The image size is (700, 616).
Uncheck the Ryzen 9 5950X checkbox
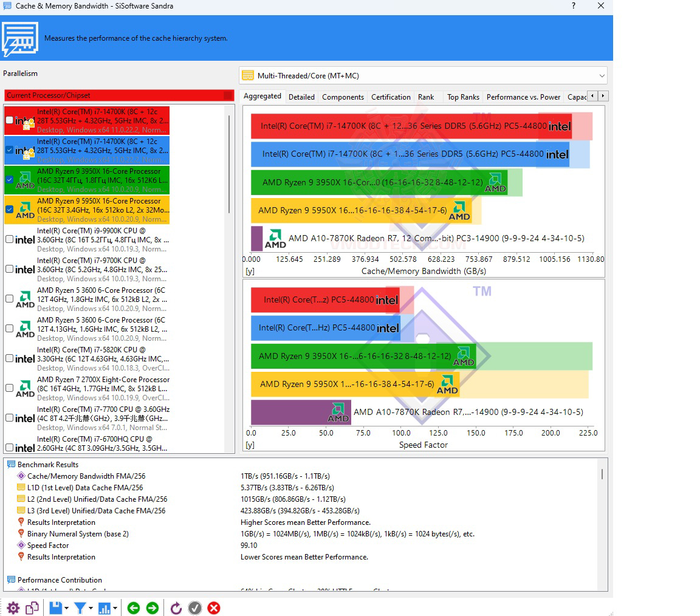(x=9, y=210)
